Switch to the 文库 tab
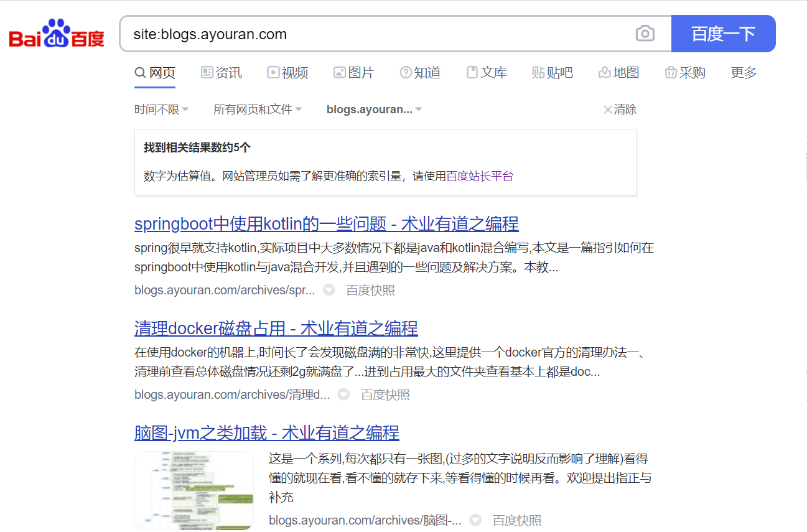The image size is (807, 532). pos(487,73)
